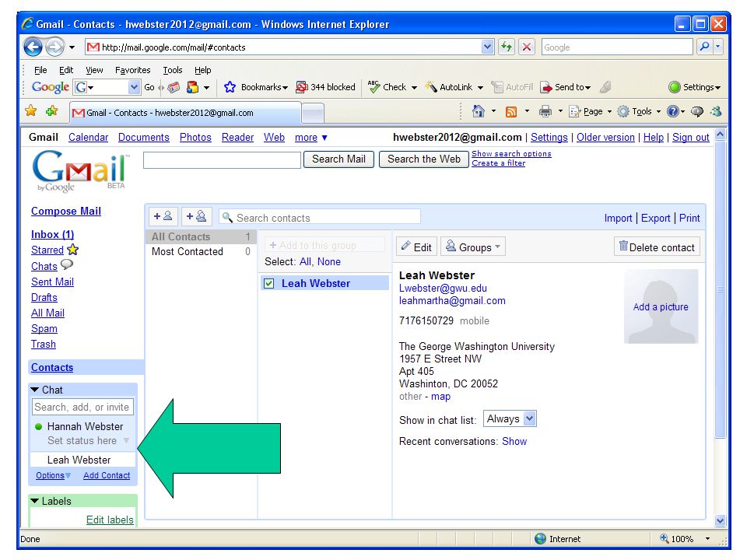Open the address bar URL dropdown

point(487,47)
